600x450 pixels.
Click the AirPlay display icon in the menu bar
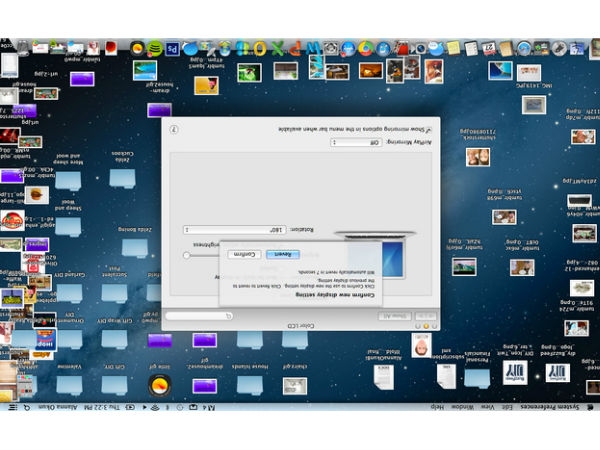(193, 408)
